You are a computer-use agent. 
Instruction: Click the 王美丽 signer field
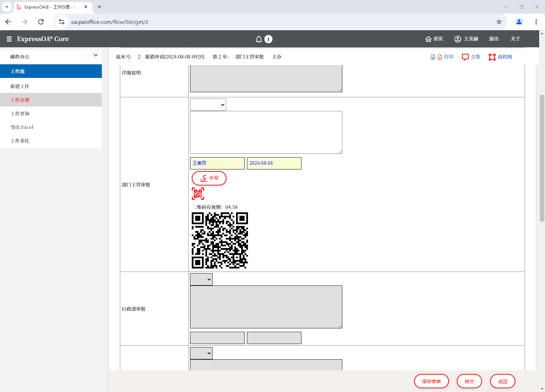(217, 163)
